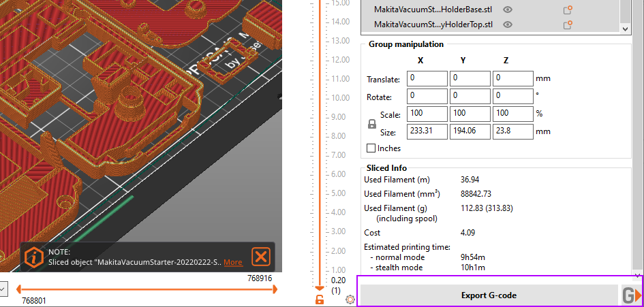Select the MakitaVacuumSt...HolderTop.stl list item
Image resolution: width=644 pixels, height=307 pixels.
click(433, 25)
